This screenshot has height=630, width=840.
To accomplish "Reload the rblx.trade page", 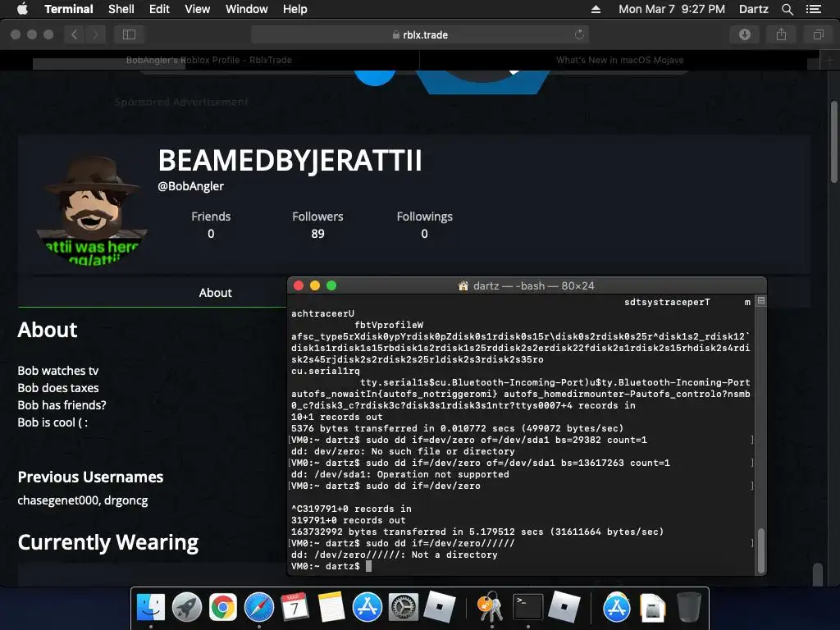I will [579, 34].
